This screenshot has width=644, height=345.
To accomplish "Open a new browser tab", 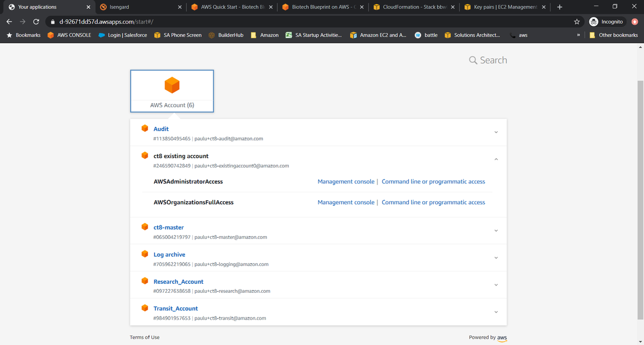I will tap(559, 7).
